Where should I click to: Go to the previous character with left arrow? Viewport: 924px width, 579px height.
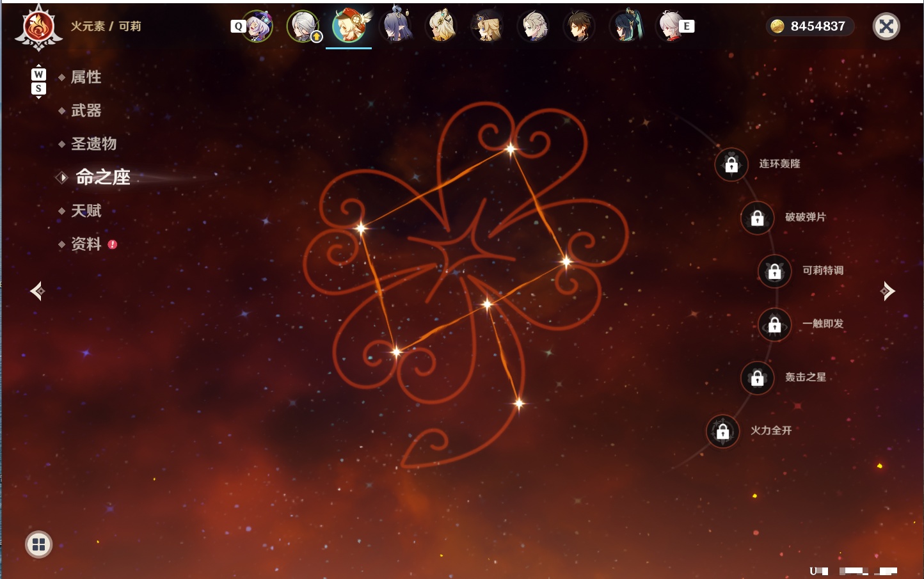[38, 291]
